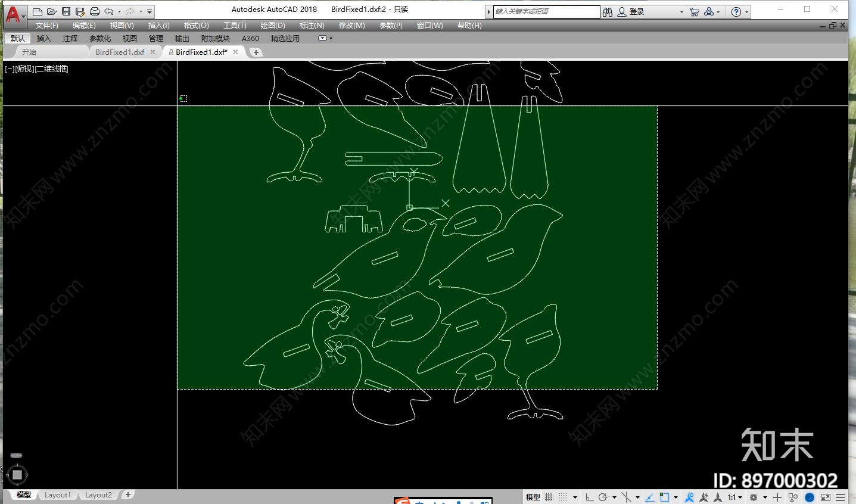Expand the undo history dropdown arrow

119,12
